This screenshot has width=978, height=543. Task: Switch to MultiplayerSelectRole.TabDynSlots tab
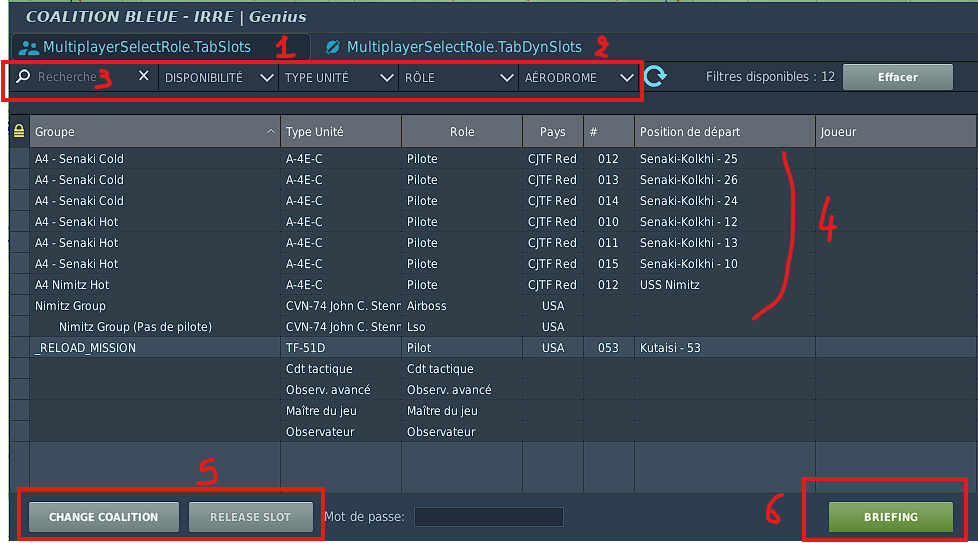pyautogui.click(x=464, y=47)
